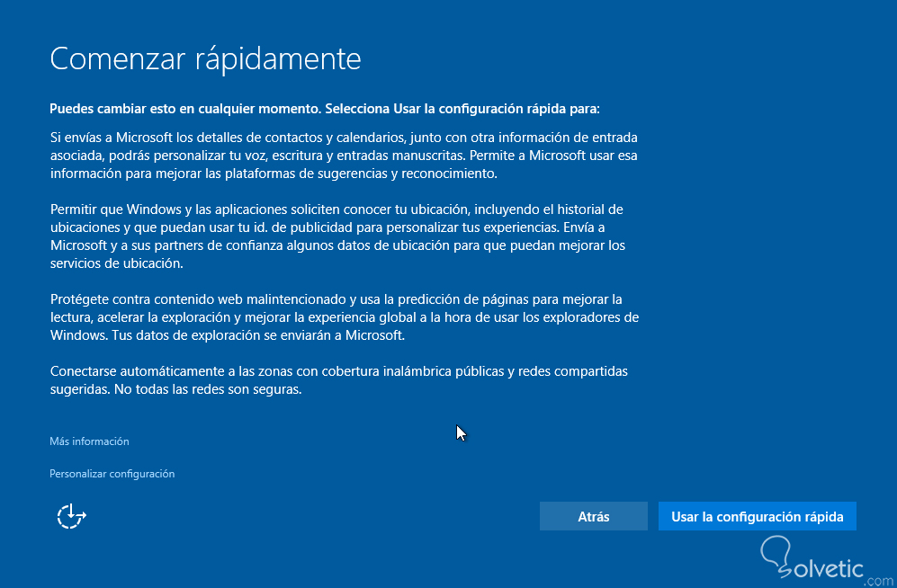This screenshot has width=897, height=588.
Task: Click sentence Tus datos de exploración
Action: (x=270, y=335)
